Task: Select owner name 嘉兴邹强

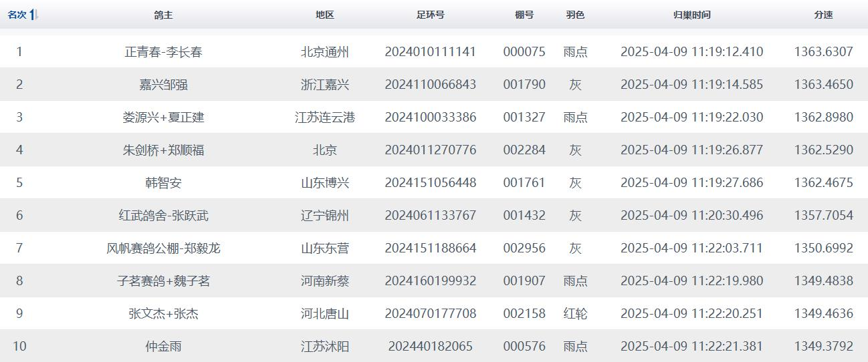Action: pyautogui.click(x=163, y=84)
